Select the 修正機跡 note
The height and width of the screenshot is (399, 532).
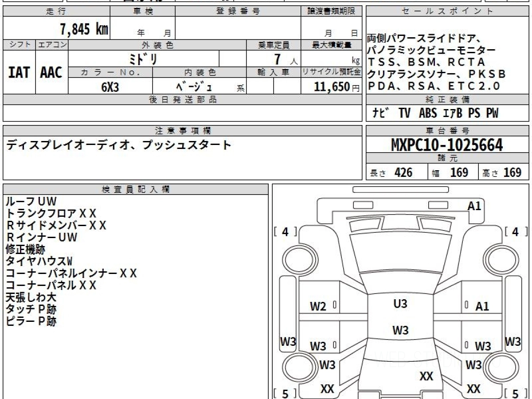pos(25,249)
